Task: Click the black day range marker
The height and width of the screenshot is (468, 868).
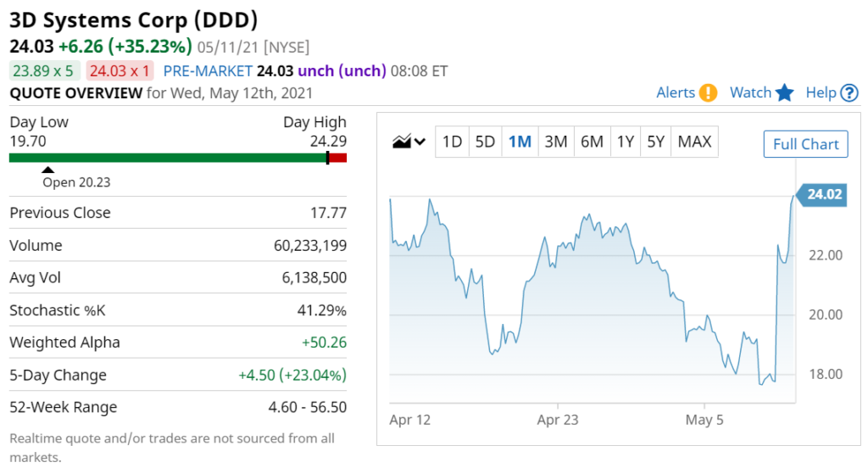Action: tap(328, 158)
